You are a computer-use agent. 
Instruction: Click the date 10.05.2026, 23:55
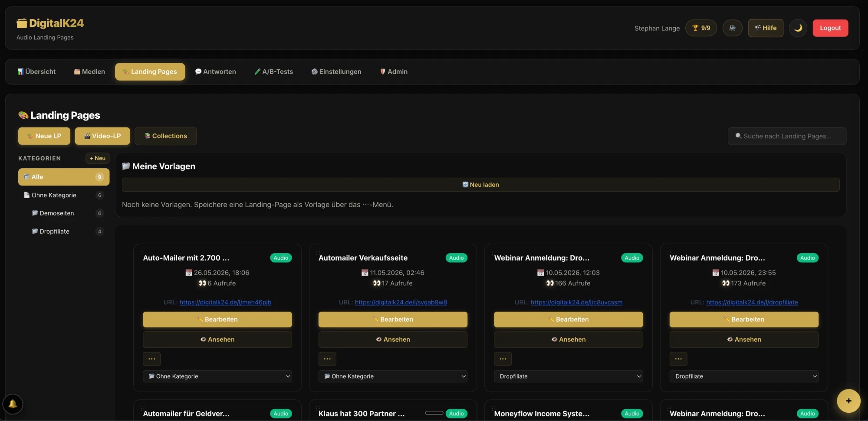coord(744,273)
